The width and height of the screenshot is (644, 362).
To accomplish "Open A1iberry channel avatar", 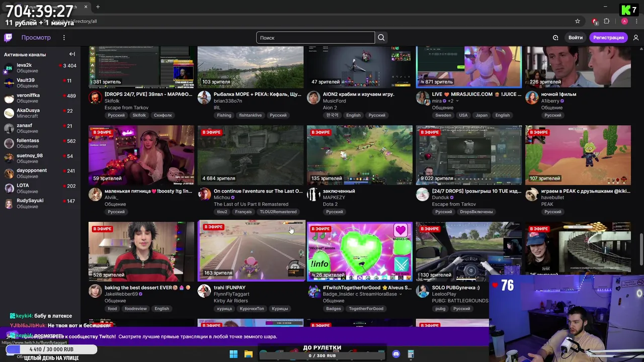I will click(532, 98).
